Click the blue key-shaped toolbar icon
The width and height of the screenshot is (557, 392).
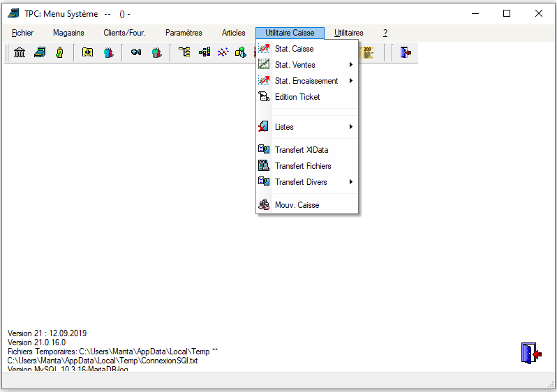[x=135, y=52]
